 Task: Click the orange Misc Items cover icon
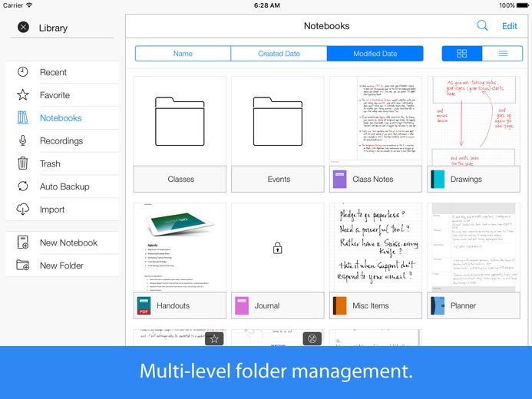coord(339,305)
